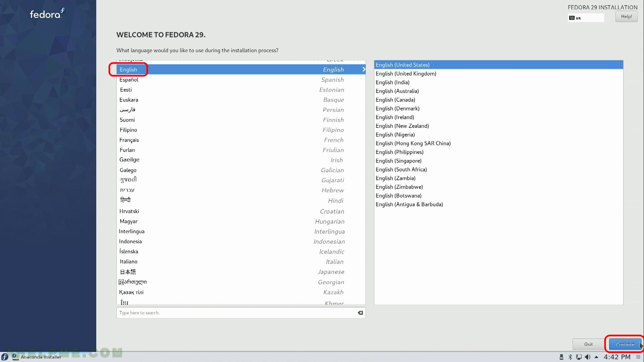Select Gaeilge (Irish) language
Viewport: 644px width, 362px height.
(241, 160)
